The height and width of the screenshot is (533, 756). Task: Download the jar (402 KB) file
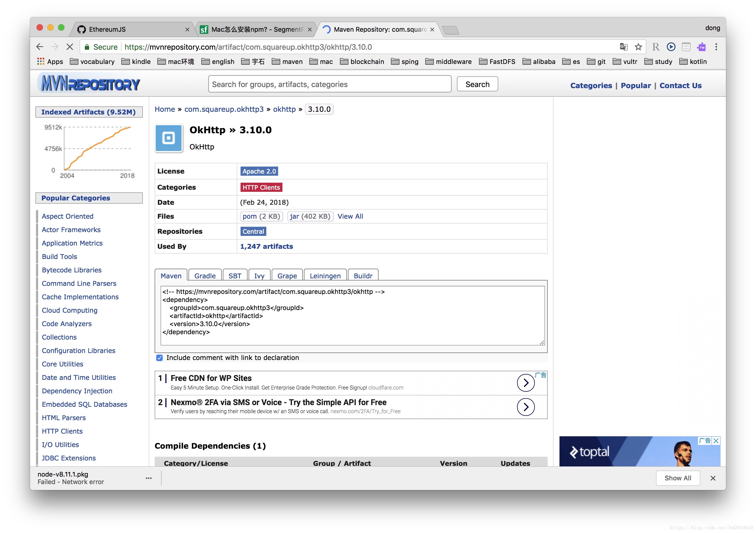pos(310,217)
